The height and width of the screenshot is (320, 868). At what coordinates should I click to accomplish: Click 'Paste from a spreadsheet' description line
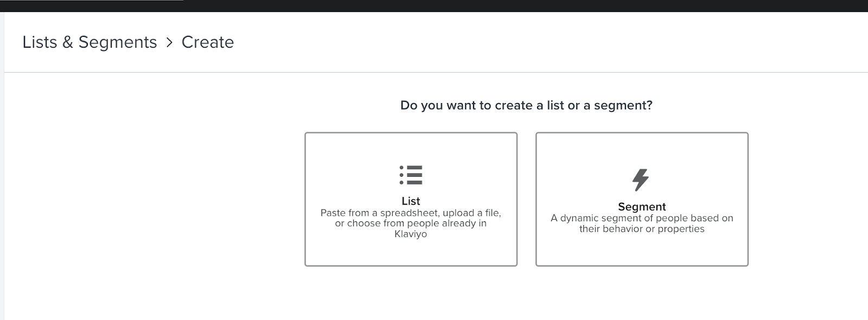411,213
